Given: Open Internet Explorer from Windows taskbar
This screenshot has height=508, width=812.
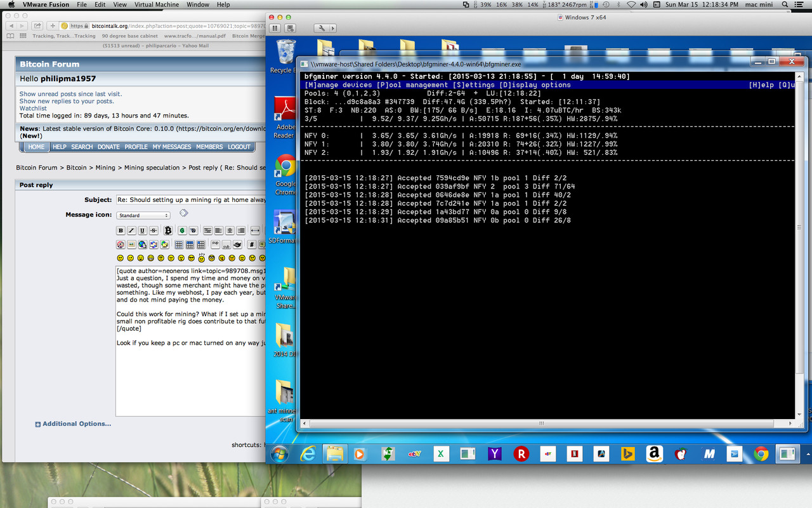Looking at the screenshot, I should [308, 453].
